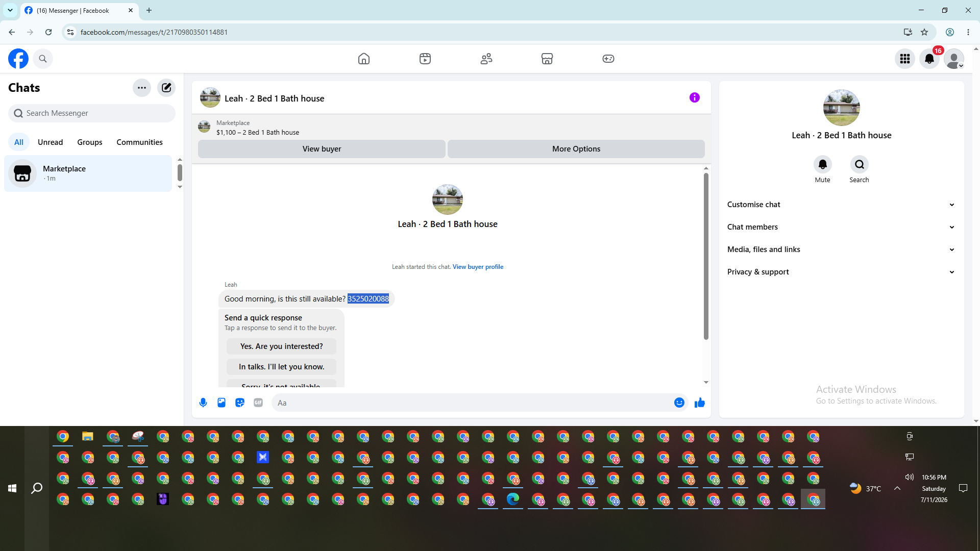Select the All chats filter

click(19, 142)
